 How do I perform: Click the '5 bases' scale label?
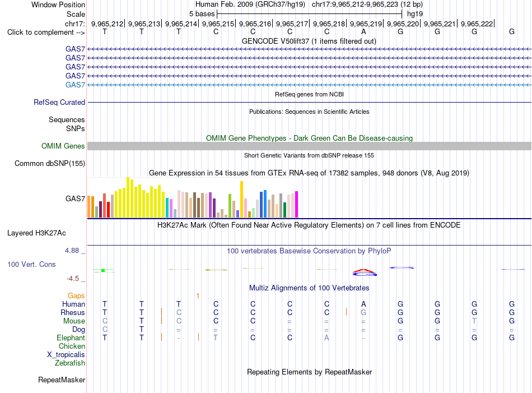tap(202, 14)
